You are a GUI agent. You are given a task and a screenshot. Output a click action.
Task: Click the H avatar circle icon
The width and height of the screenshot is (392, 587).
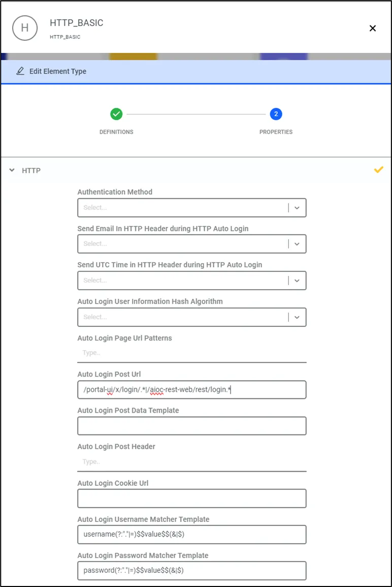(x=25, y=28)
